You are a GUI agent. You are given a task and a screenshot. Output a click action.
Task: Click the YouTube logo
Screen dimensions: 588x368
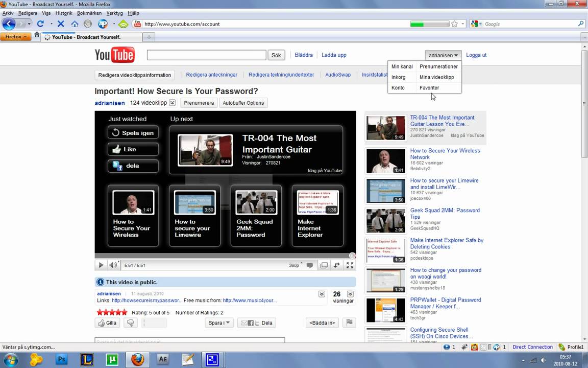114,55
